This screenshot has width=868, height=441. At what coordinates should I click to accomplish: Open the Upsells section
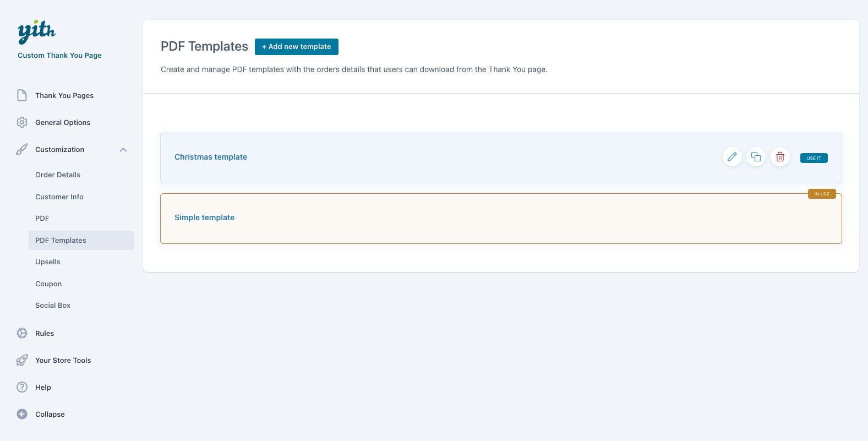point(48,262)
